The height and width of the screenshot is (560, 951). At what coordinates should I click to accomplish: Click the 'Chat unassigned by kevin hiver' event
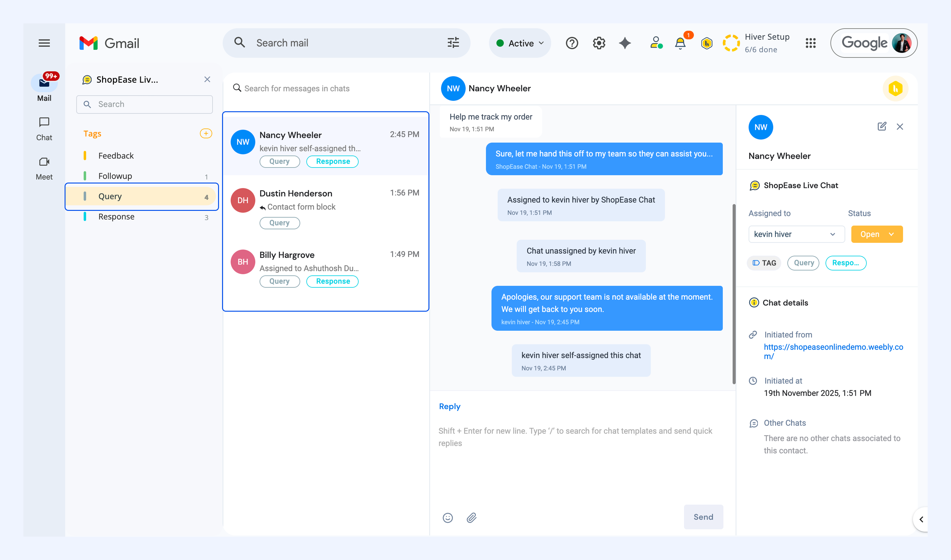581,256
